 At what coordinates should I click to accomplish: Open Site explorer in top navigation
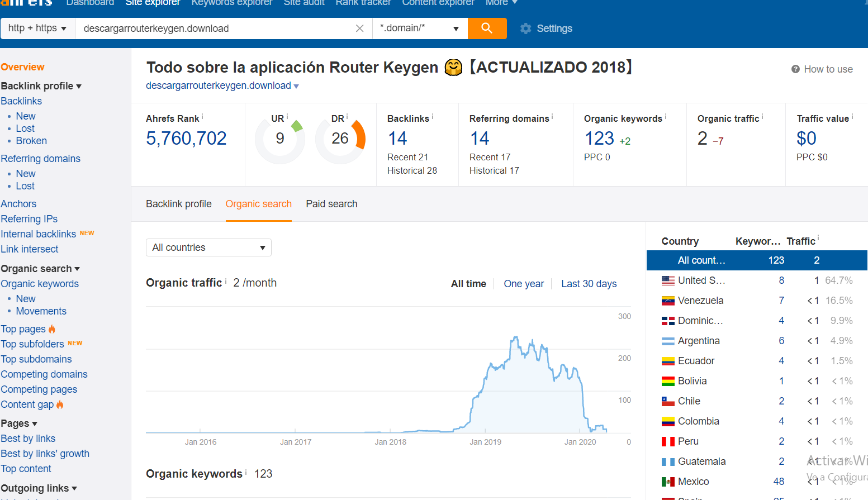click(153, 3)
